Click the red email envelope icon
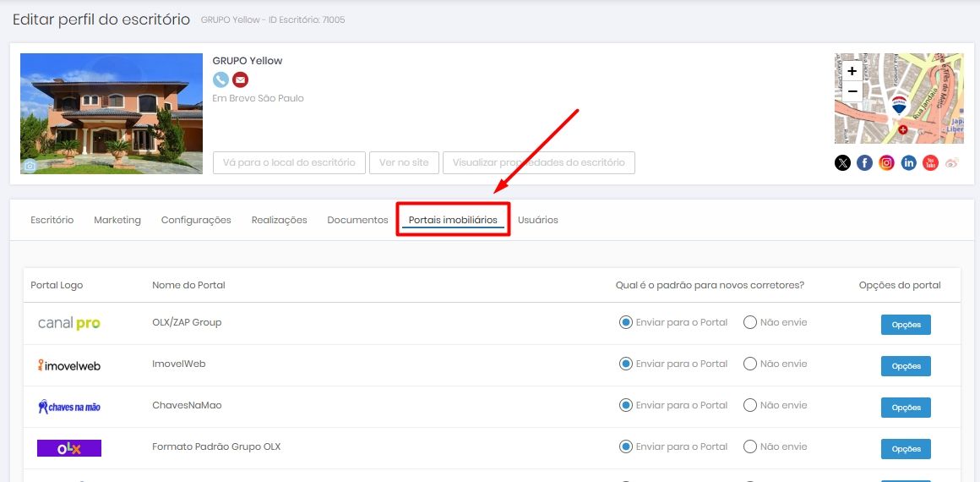The height and width of the screenshot is (482, 980). click(x=240, y=79)
